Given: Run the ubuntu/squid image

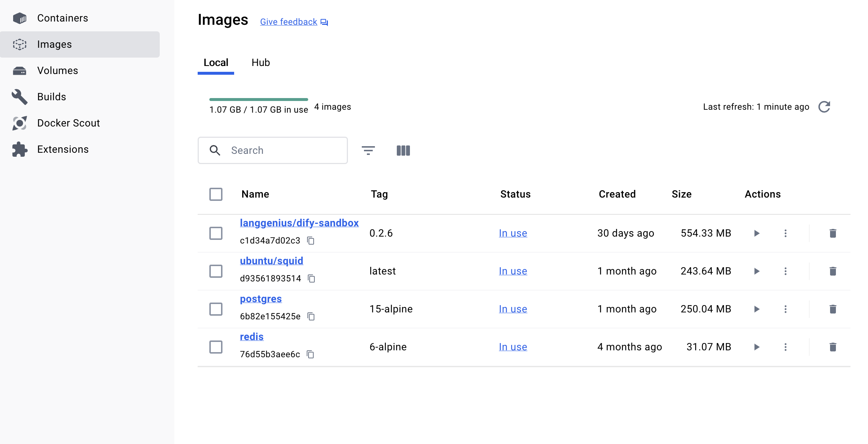Looking at the screenshot, I should [757, 271].
